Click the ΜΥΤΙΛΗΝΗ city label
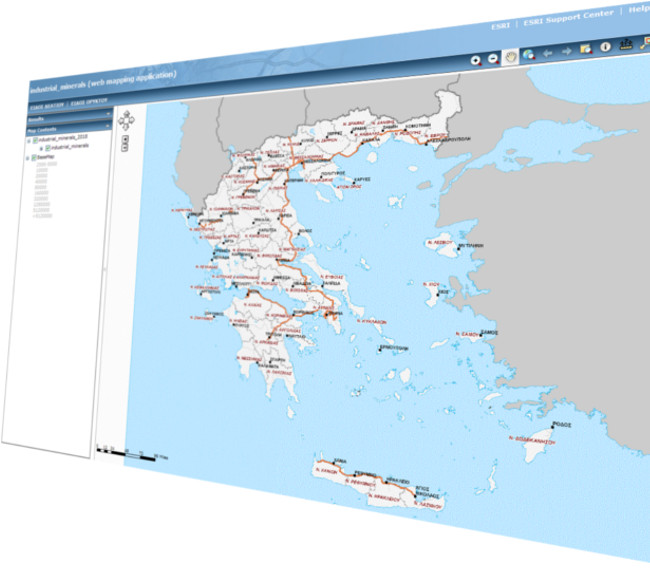The image size is (650, 568). coord(472,245)
